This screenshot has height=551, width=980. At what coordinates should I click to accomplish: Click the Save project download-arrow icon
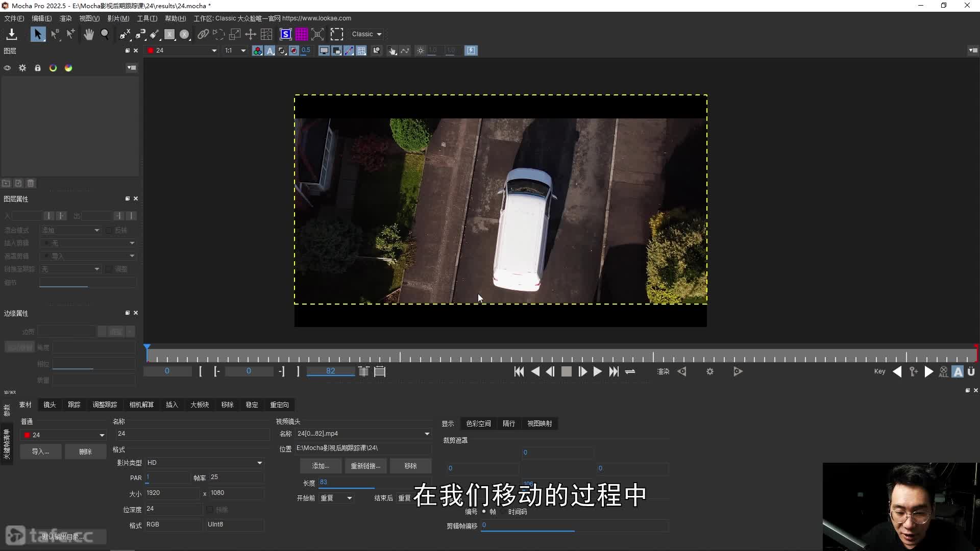(x=12, y=34)
